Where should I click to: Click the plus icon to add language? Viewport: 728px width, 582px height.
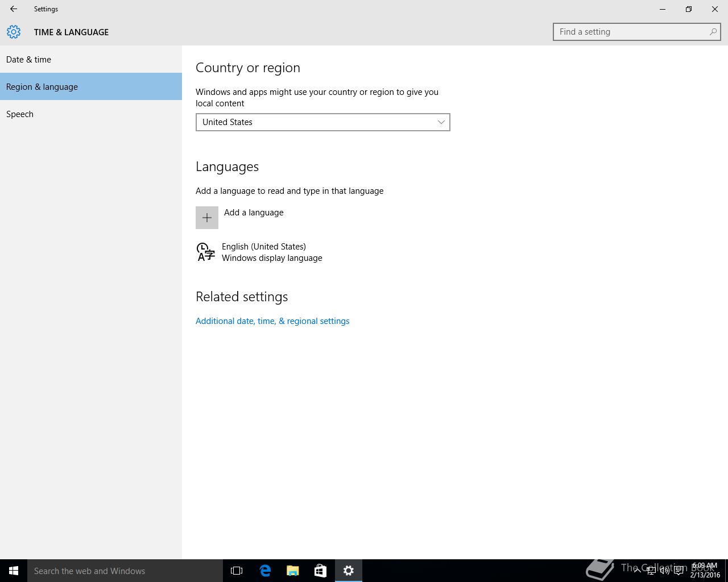pyautogui.click(x=207, y=218)
